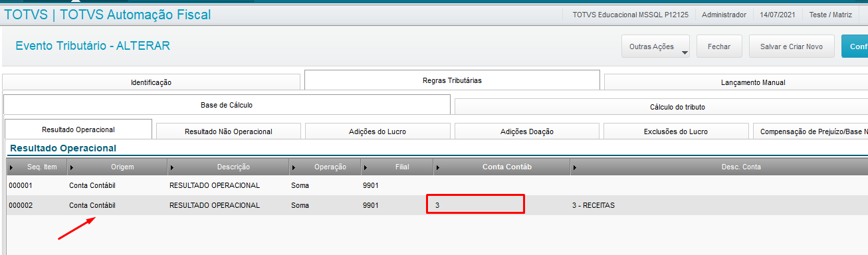868x255 pixels.
Task: Select the Resultado Operacional tab
Action: [x=78, y=129]
